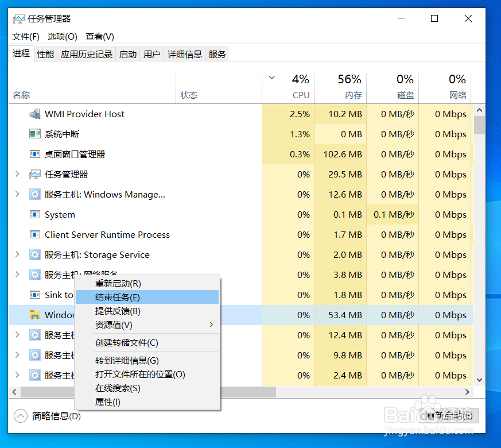The width and height of the screenshot is (501, 448).
Task: Click the sort chevron above CPU column
Action: tap(271, 78)
